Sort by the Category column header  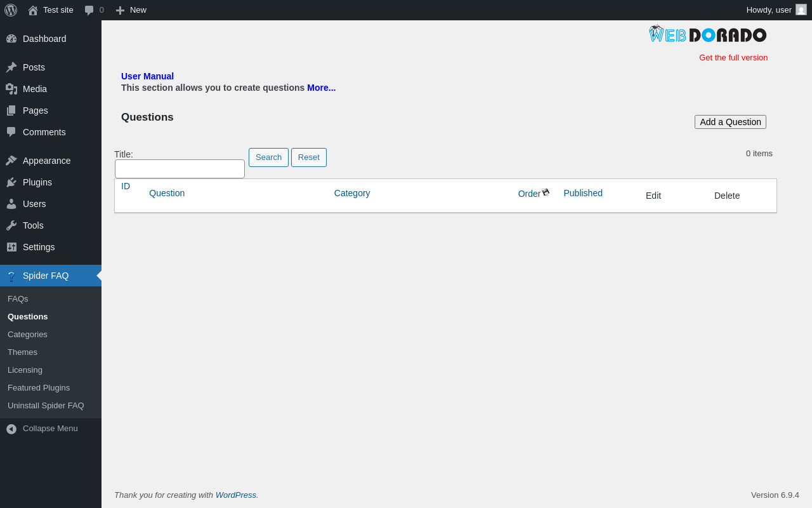coord(352,193)
